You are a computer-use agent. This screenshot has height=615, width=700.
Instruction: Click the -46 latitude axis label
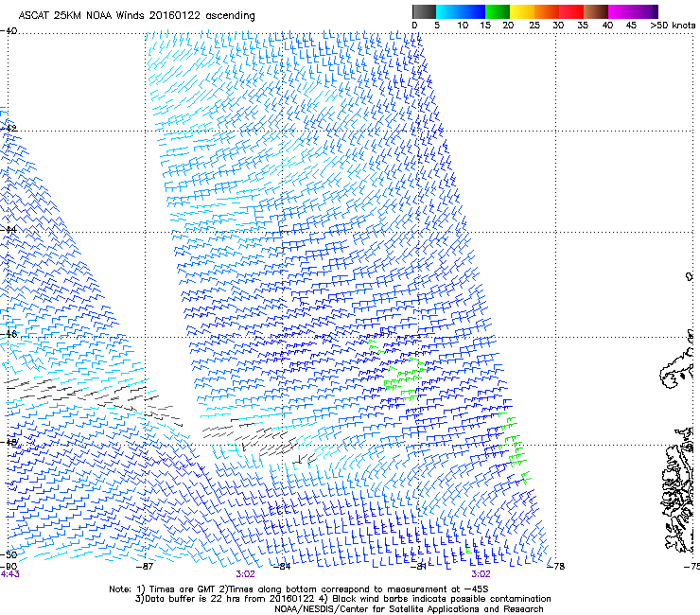9,334
